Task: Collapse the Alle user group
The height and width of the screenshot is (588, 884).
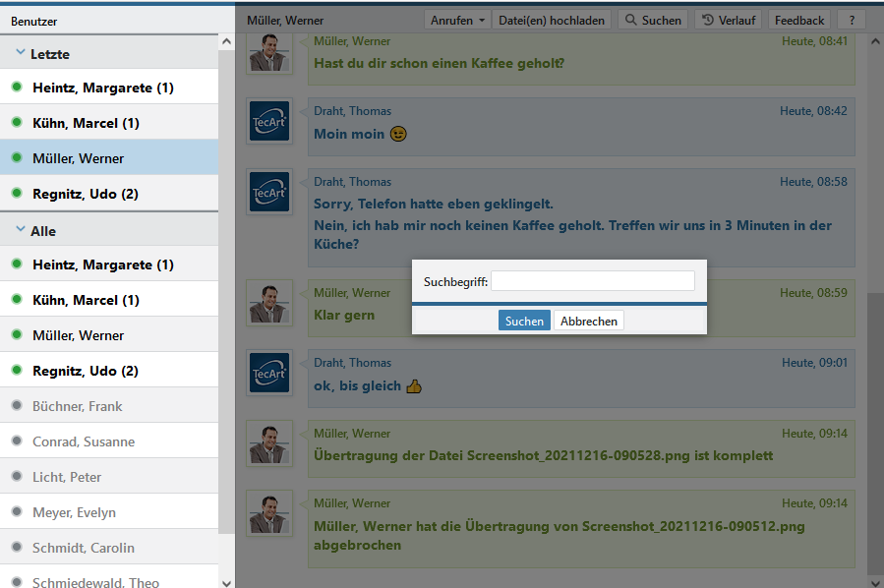Action: (21, 230)
